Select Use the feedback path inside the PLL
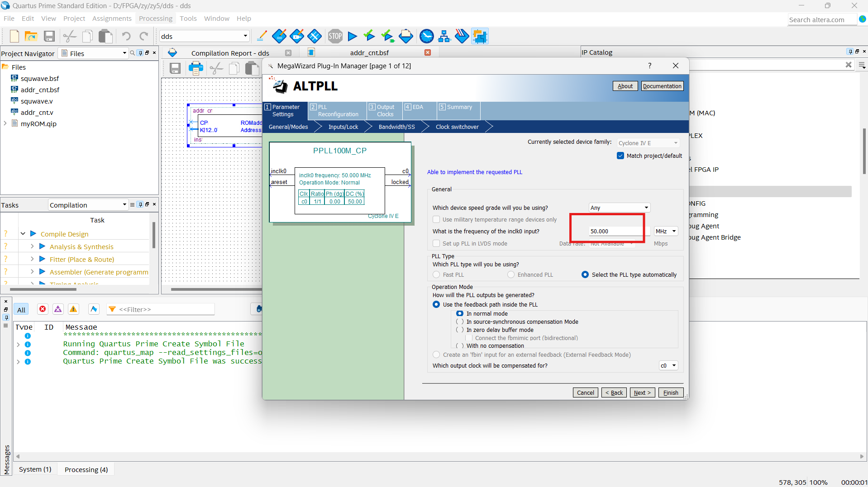 [x=436, y=304]
